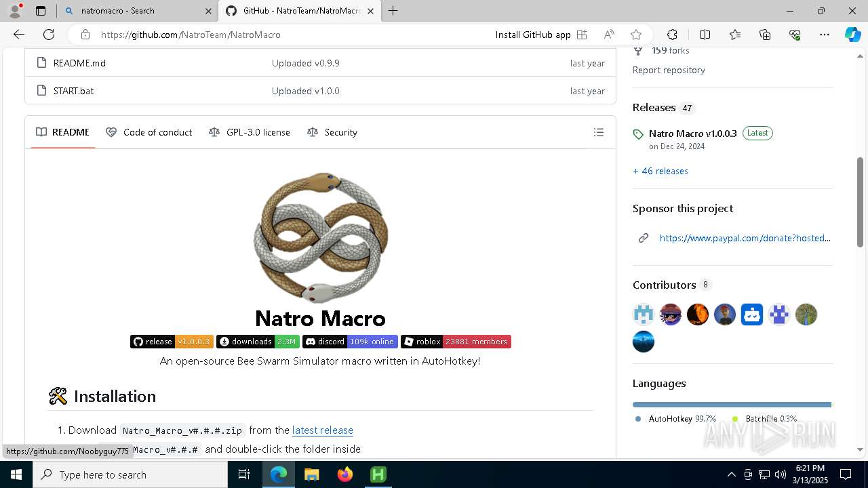The height and width of the screenshot is (488, 868).
Task: Open README.md file icon row
Action: (43, 63)
